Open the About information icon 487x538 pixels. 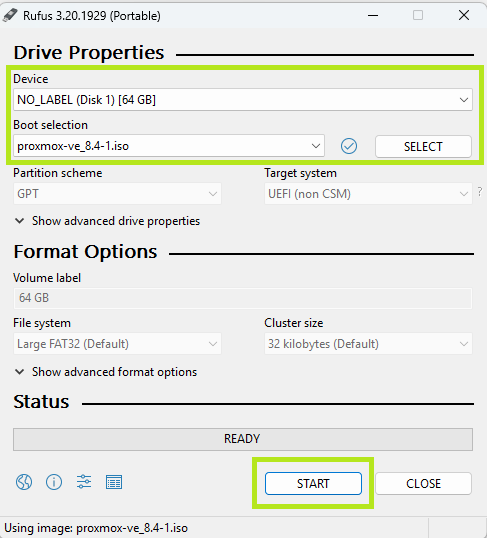pyautogui.click(x=54, y=482)
